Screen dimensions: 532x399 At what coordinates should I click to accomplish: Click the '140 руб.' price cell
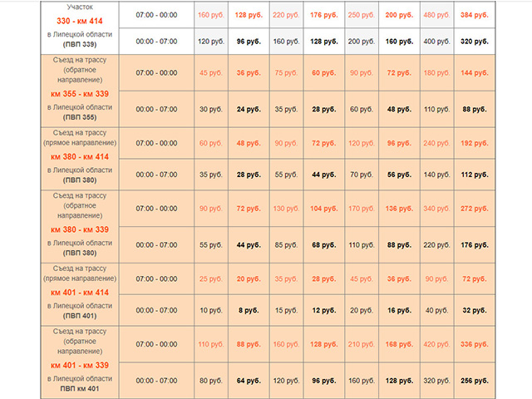[x=436, y=175]
